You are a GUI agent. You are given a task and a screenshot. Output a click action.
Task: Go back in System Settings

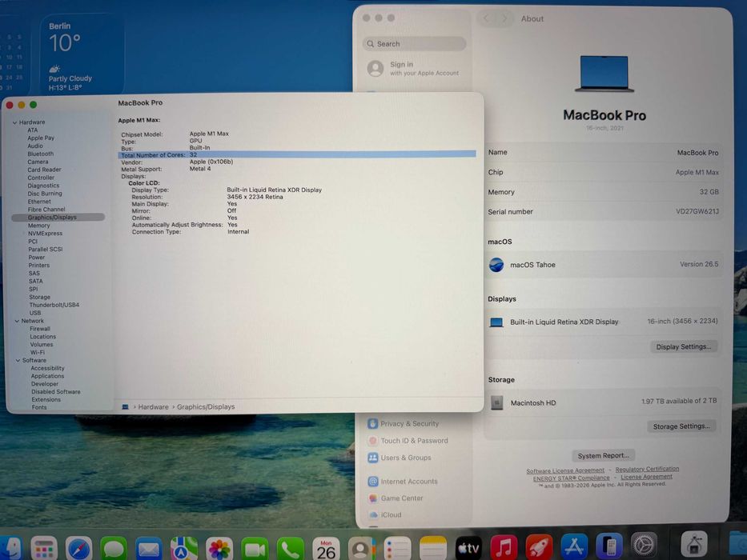pos(486,18)
